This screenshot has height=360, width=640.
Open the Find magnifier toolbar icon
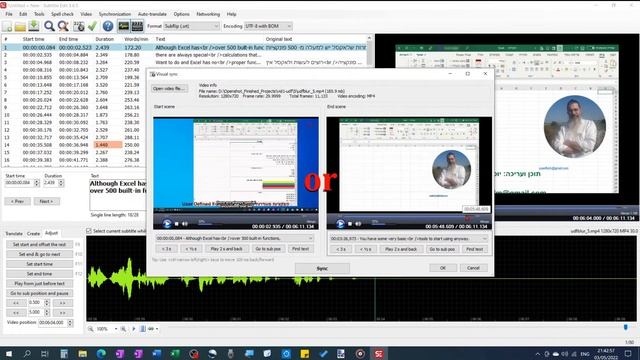49,26
